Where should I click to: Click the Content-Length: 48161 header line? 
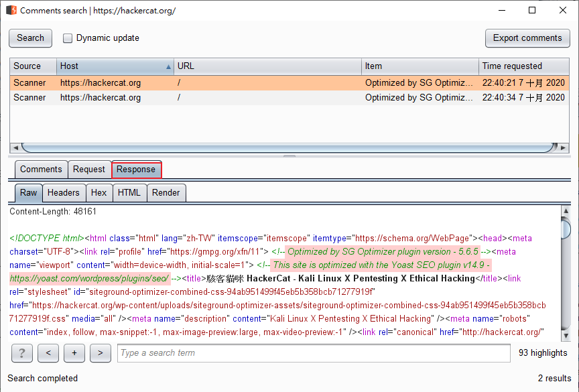53,212
